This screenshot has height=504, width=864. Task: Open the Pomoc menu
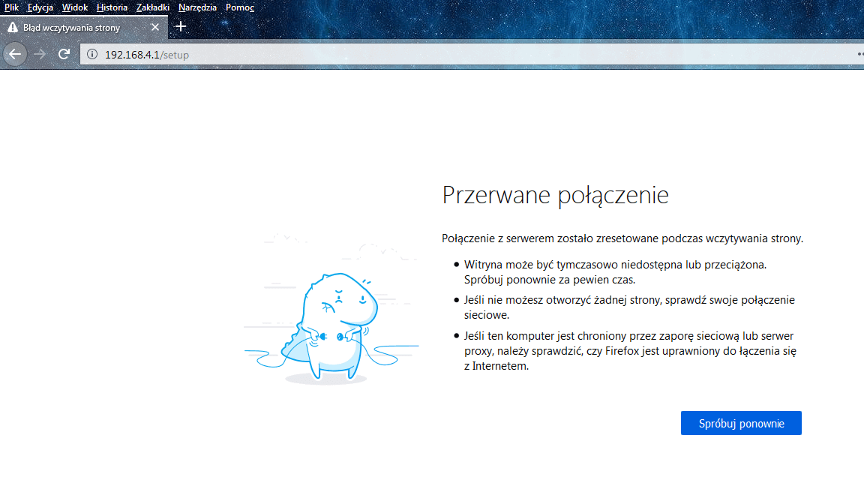[240, 7]
